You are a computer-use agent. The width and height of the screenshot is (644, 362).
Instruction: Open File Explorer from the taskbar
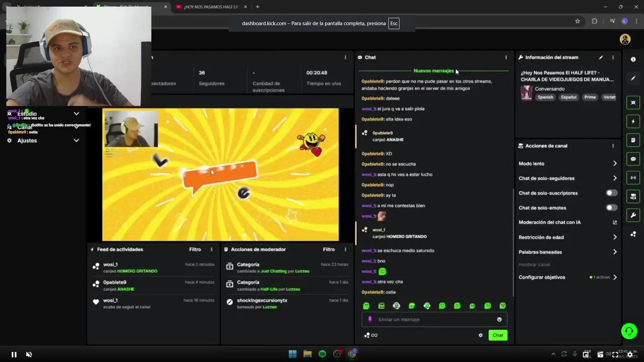(x=307, y=354)
